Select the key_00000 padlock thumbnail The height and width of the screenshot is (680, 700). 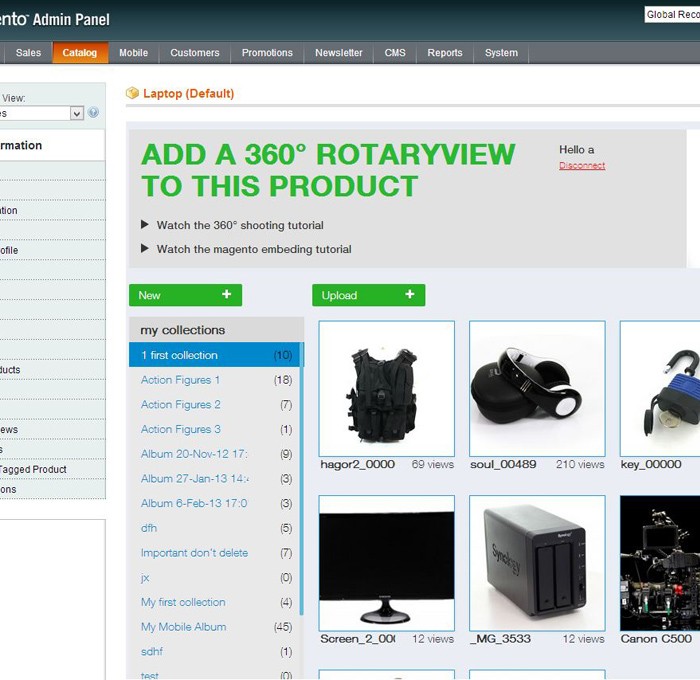coord(660,388)
